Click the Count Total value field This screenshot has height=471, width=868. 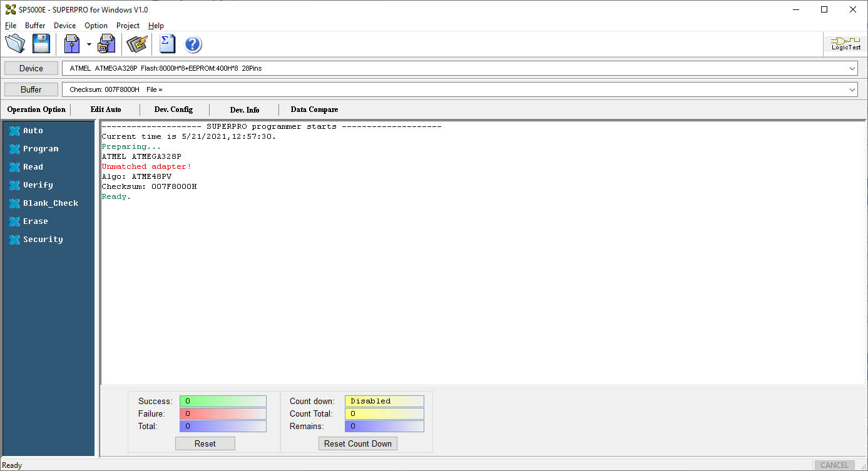[x=384, y=413]
